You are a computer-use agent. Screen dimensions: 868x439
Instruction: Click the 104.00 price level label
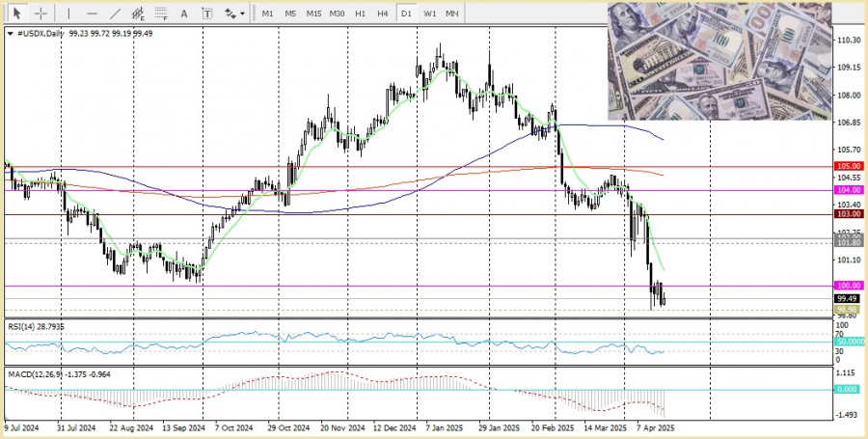tap(850, 190)
